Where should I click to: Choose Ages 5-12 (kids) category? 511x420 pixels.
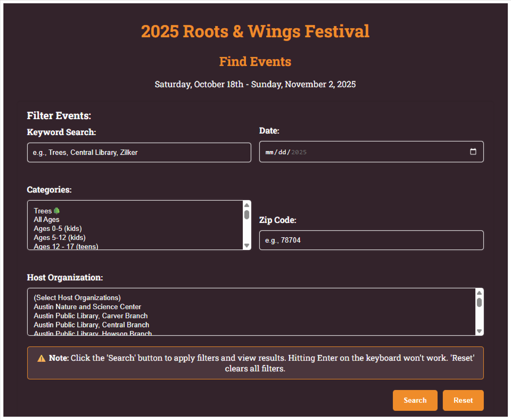(59, 237)
